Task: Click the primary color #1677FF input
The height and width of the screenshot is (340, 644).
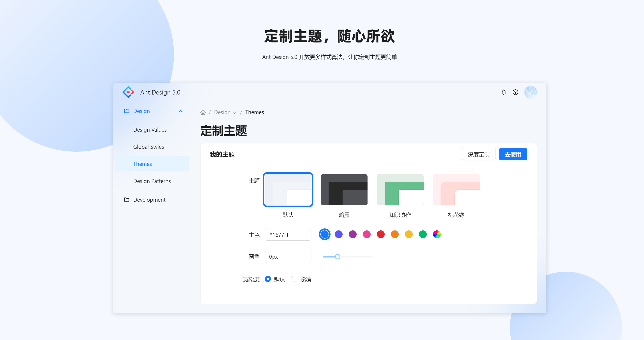Action: pos(288,235)
